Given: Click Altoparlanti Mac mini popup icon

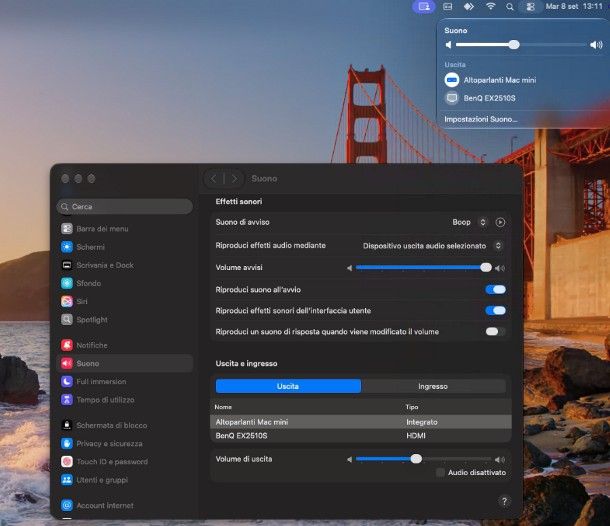Looking at the screenshot, I should tap(452, 80).
